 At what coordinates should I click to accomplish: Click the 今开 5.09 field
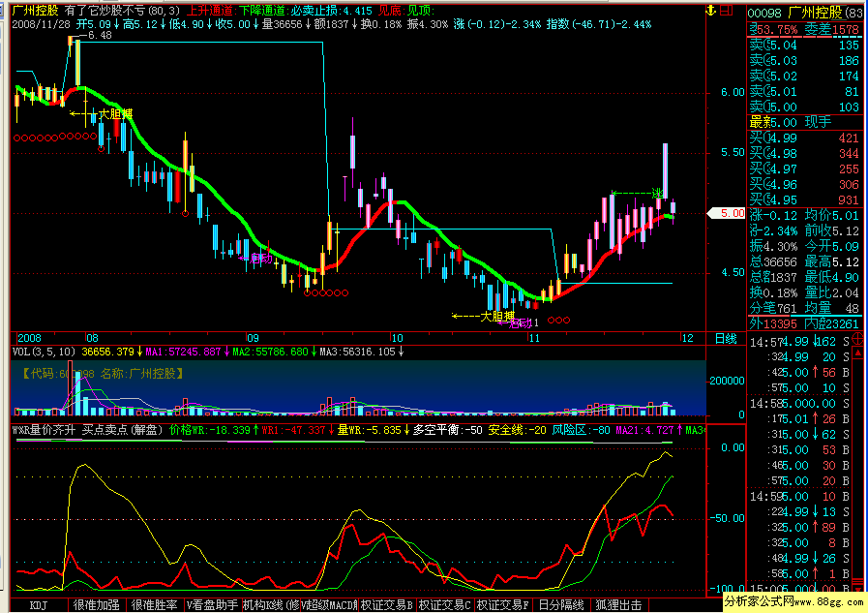(832, 246)
